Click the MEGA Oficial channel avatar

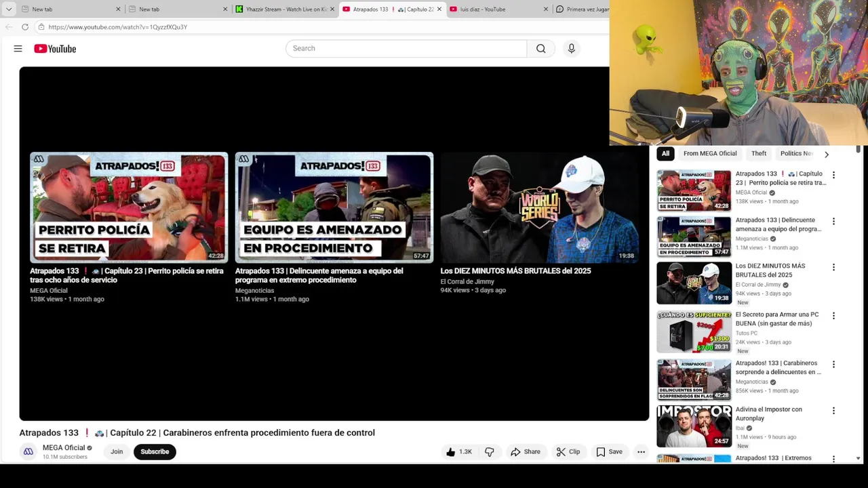(28, 451)
